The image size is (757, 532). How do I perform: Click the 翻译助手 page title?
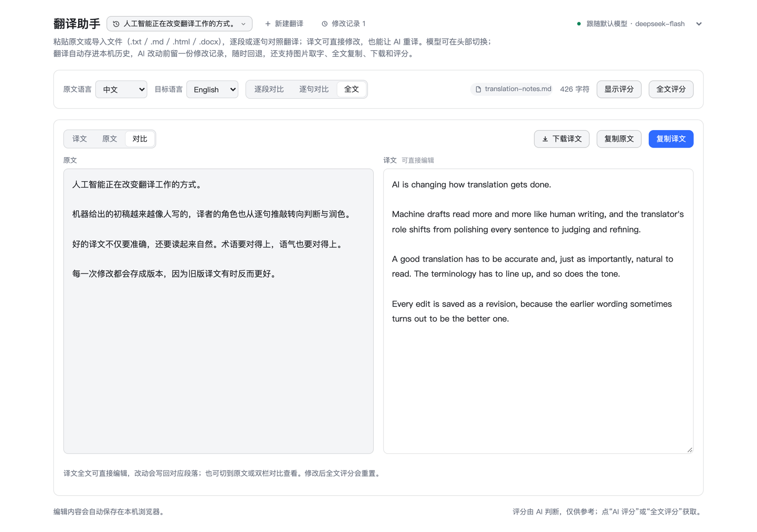click(77, 24)
